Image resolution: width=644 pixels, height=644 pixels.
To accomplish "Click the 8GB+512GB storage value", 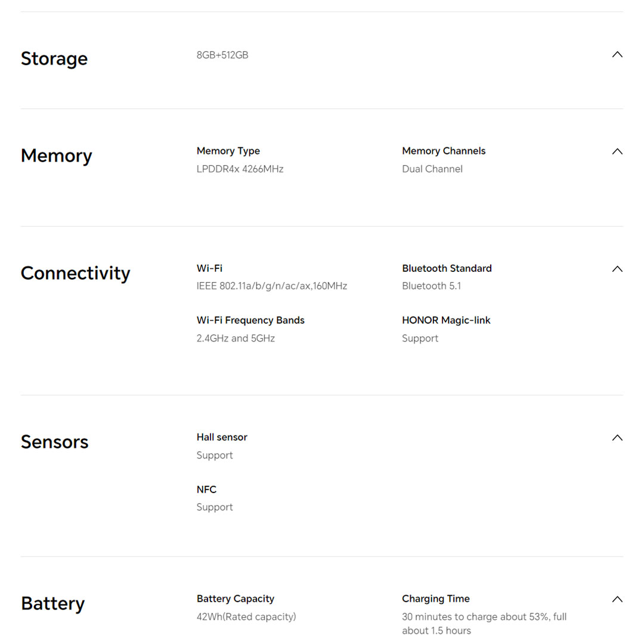I will [x=222, y=55].
